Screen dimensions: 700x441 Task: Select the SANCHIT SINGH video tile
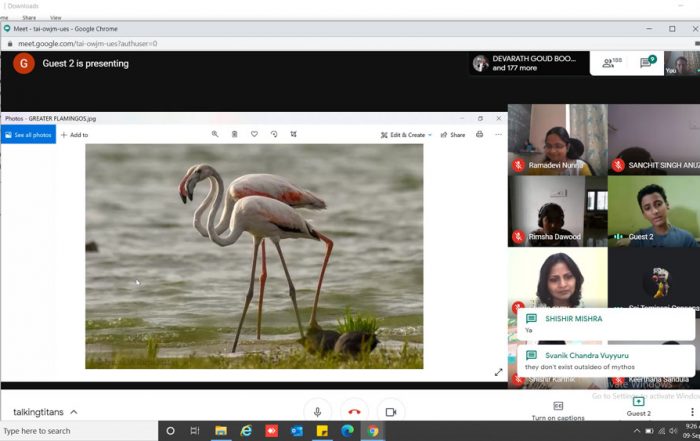point(654,140)
